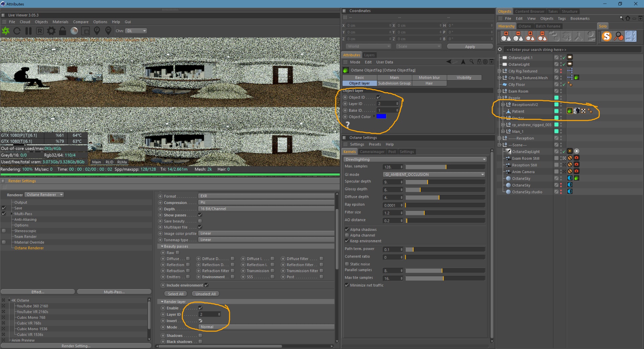Click Unselect All beauty passes
This screenshot has width=644, height=349.
point(206,294)
